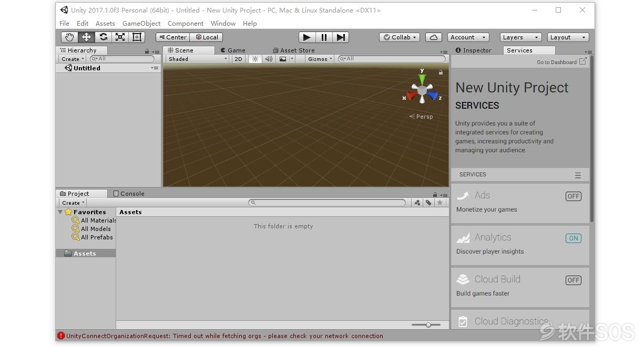Open the Assets menu

coord(105,23)
